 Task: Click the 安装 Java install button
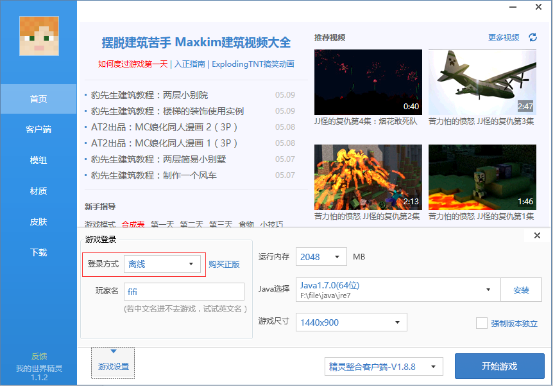point(521,290)
